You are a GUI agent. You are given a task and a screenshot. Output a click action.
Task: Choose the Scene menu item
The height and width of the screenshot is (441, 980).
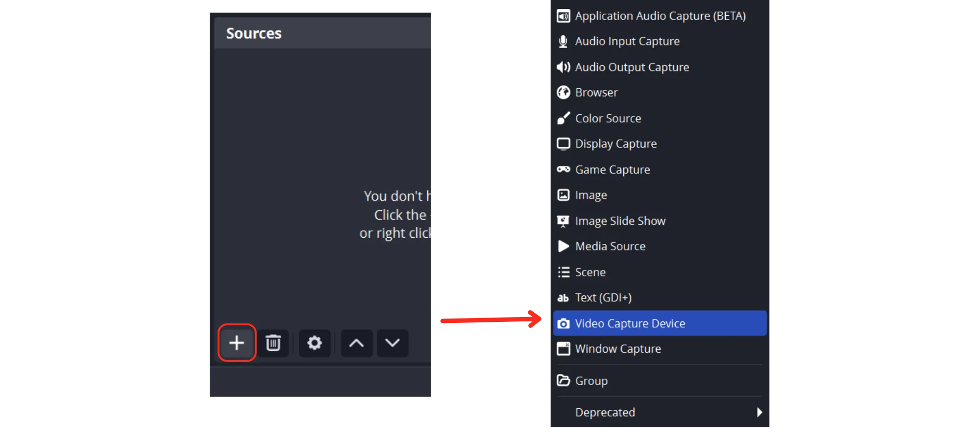tap(660, 272)
